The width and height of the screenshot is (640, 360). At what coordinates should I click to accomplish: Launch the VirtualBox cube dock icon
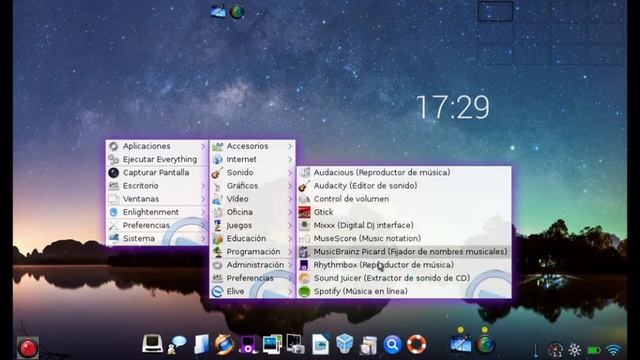tap(344, 343)
